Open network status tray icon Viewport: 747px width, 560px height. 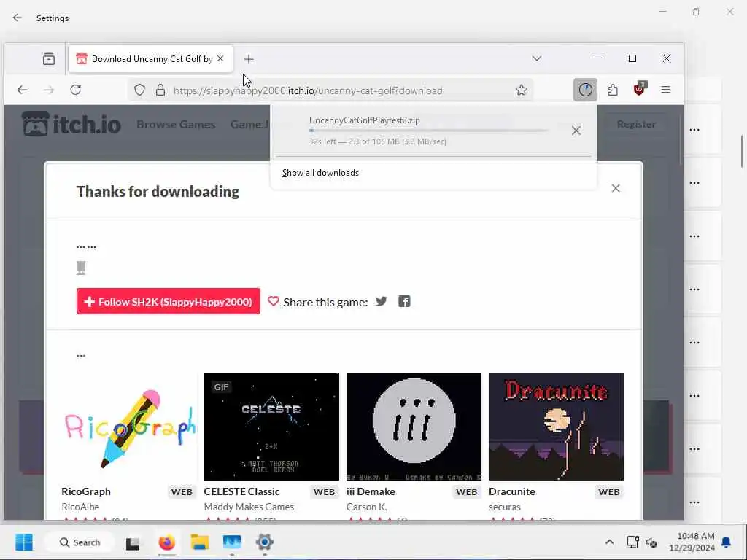click(x=632, y=542)
